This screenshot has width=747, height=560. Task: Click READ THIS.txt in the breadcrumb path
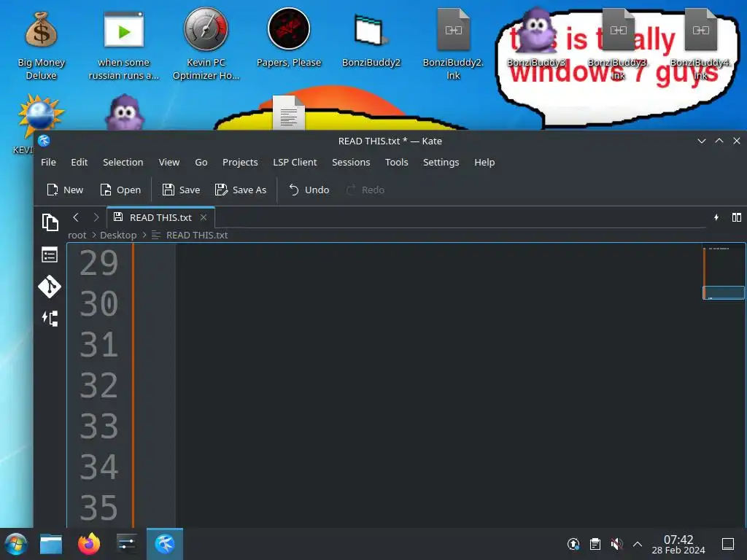pos(197,236)
